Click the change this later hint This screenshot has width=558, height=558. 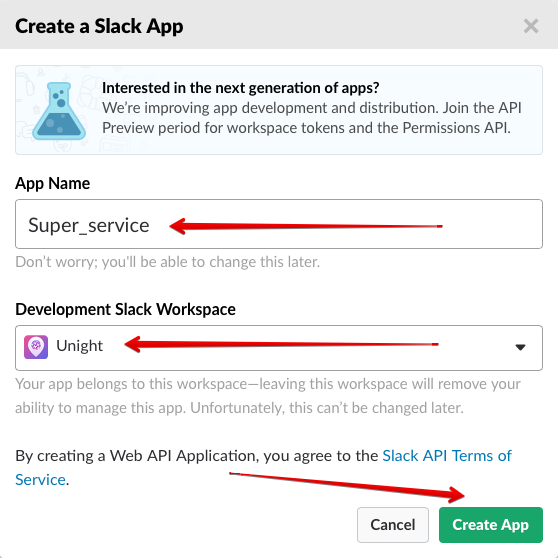click(168, 262)
